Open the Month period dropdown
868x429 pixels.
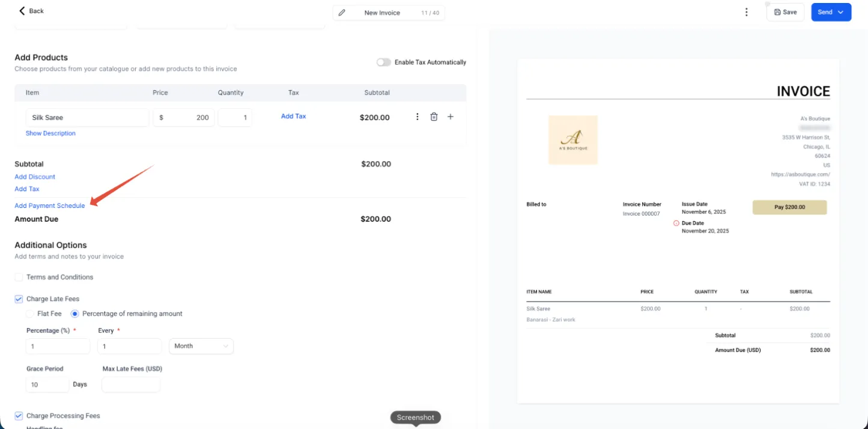point(201,346)
